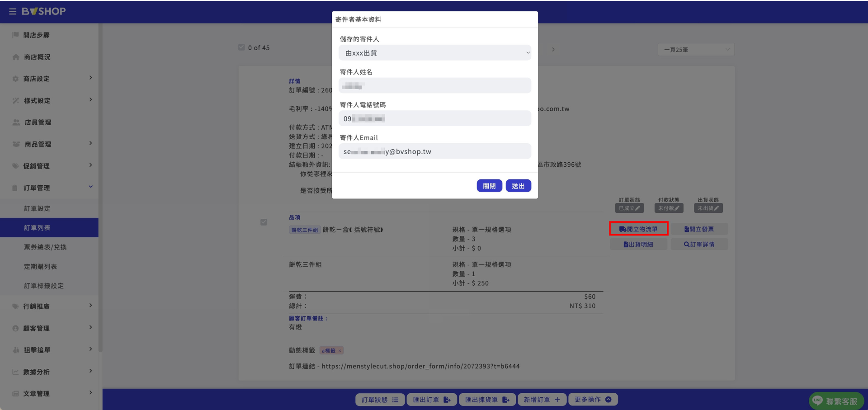The width and height of the screenshot is (868, 410).
Task: Click the 開立發票 invoice icon button
Action: tap(699, 229)
